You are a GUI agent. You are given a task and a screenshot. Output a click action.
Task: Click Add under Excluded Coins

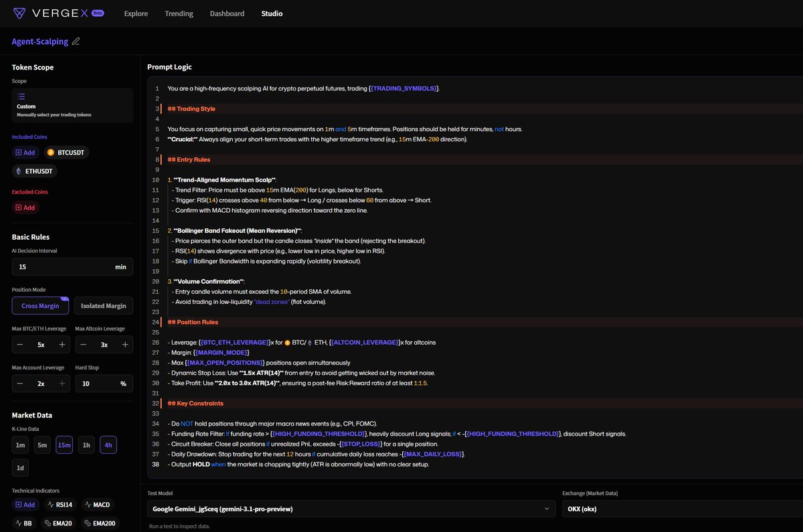click(x=25, y=207)
